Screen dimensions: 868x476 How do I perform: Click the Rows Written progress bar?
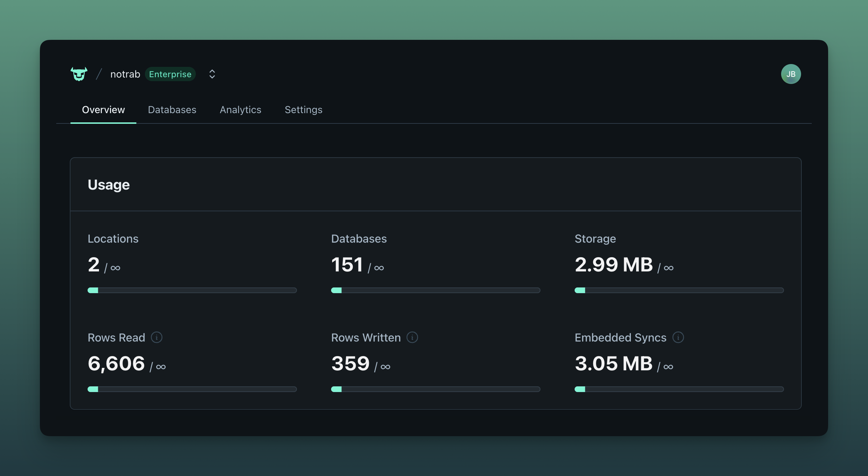point(435,389)
